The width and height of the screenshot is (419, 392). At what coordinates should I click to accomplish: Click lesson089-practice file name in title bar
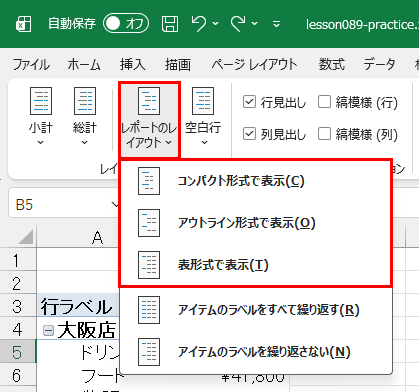pyautogui.click(x=362, y=24)
